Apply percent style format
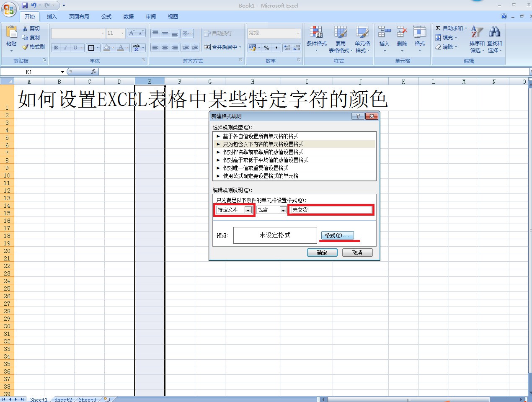The width and height of the screenshot is (532, 402). (267, 48)
